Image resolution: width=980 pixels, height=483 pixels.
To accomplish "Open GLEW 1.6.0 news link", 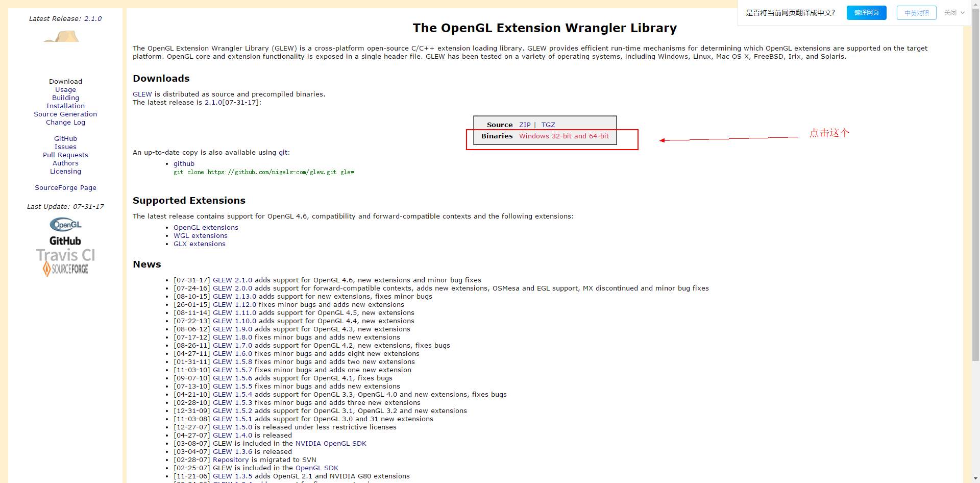I will 232,354.
